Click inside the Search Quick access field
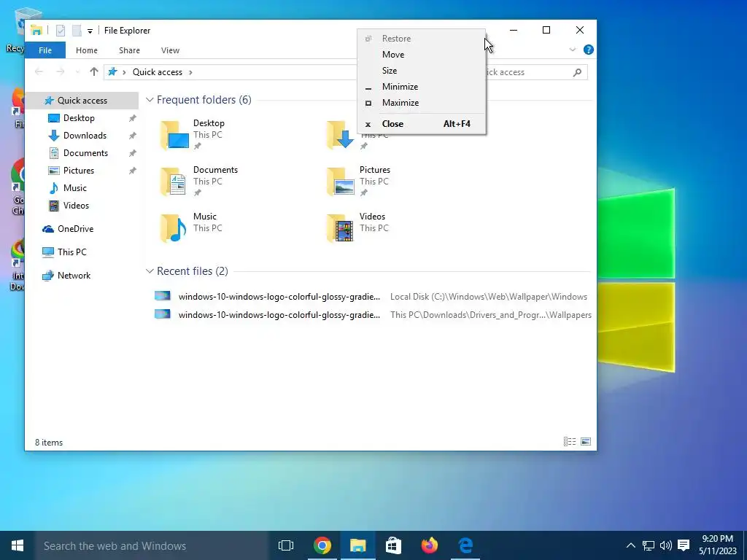Image resolution: width=747 pixels, height=560 pixels. (x=536, y=72)
